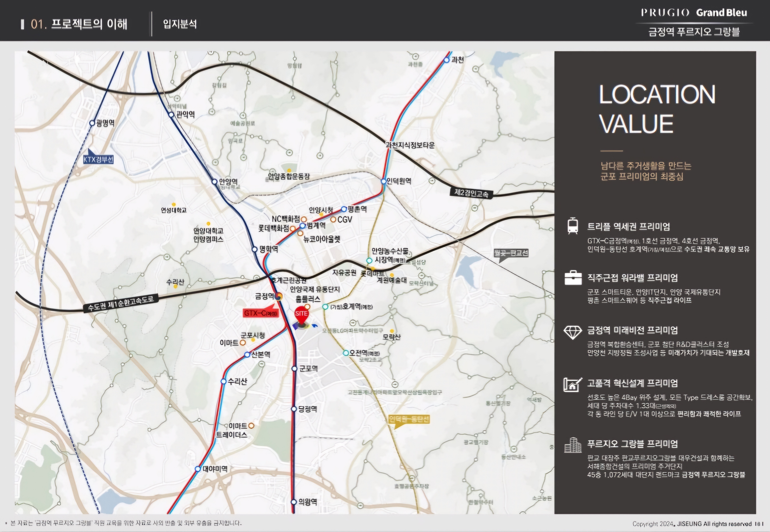Viewport: 770px width, 532px height.
Task: Click the teal 호계역 planned station marker
Action: [325, 307]
